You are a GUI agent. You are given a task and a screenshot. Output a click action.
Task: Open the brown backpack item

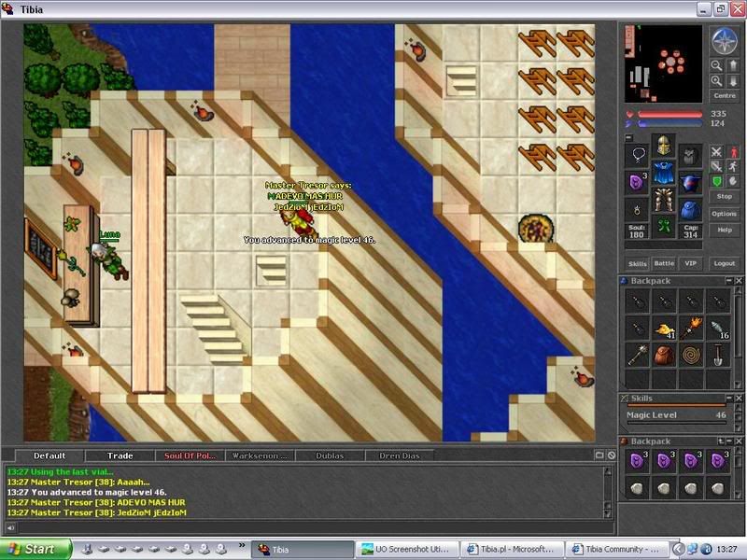click(664, 356)
